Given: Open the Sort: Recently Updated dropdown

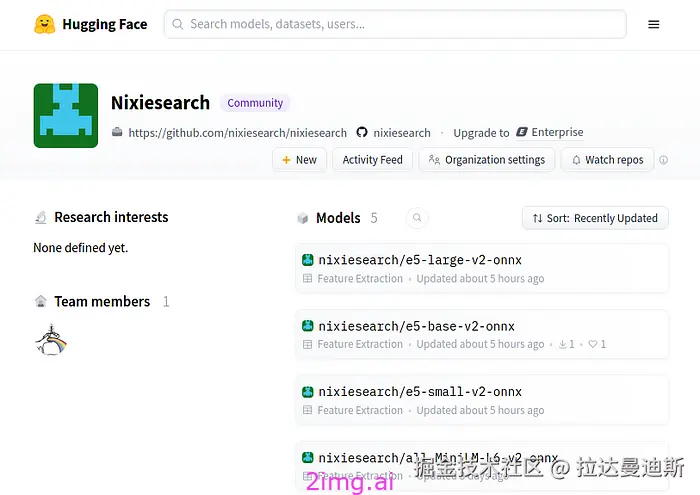Looking at the screenshot, I should [595, 218].
